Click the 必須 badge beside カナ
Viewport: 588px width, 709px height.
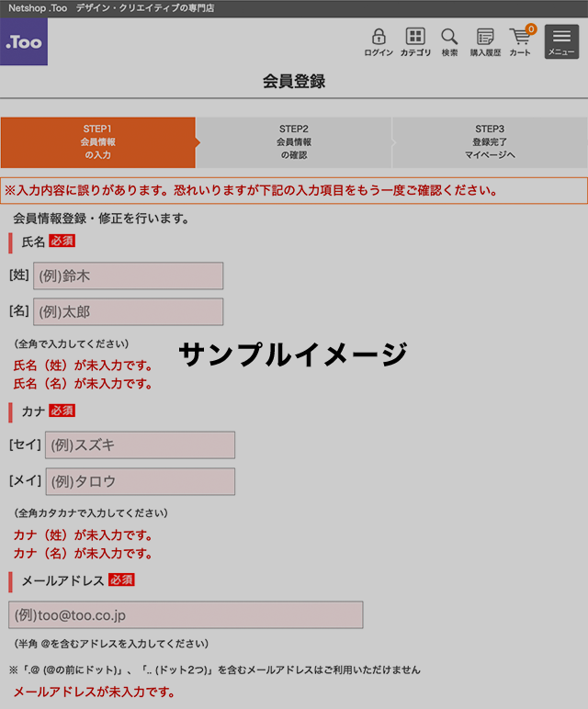(x=62, y=411)
